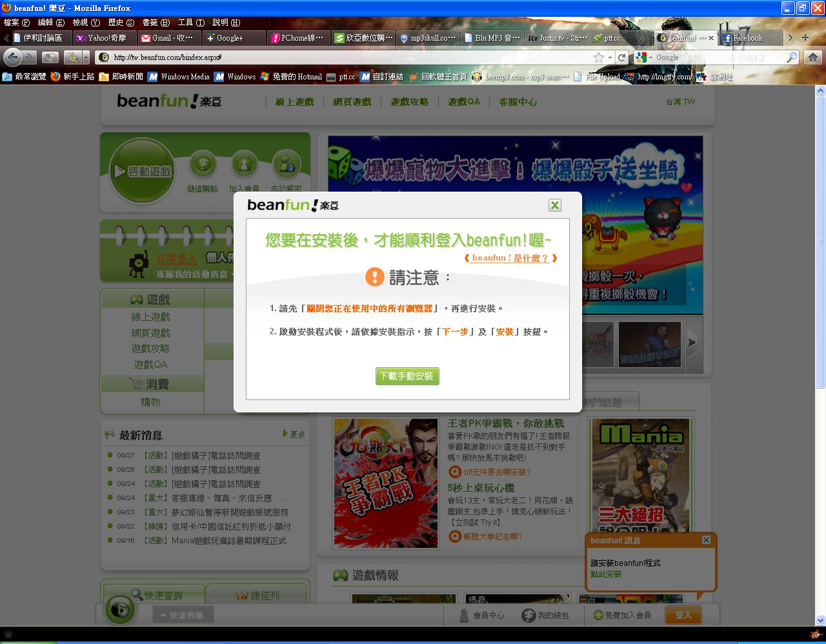Viewport: 826px width, 644px height.
Task: Switch to the Gmail tab
Action: tap(170, 38)
